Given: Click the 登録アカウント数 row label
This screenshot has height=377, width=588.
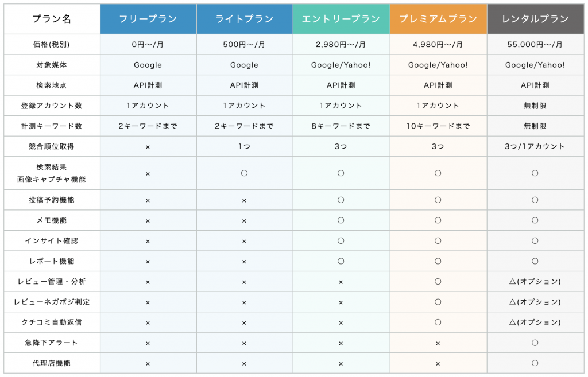Looking at the screenshot, I should 52,106.
